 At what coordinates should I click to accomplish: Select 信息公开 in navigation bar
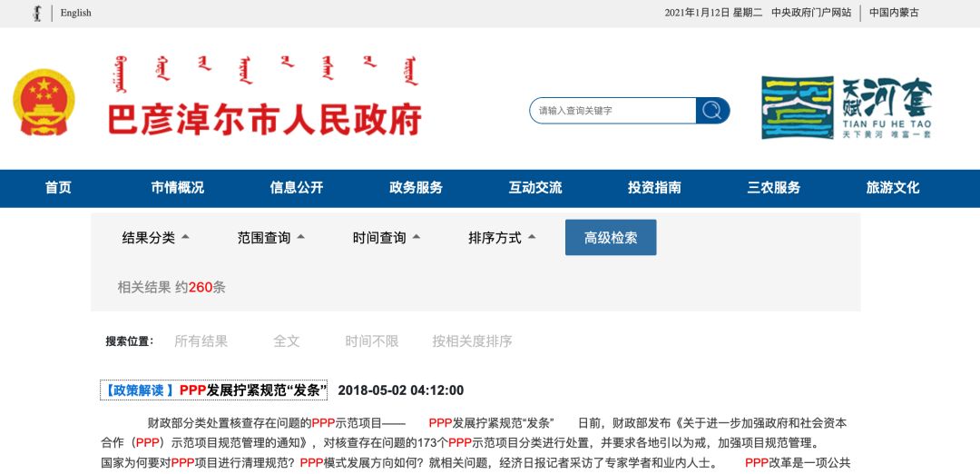pos(297,188)
